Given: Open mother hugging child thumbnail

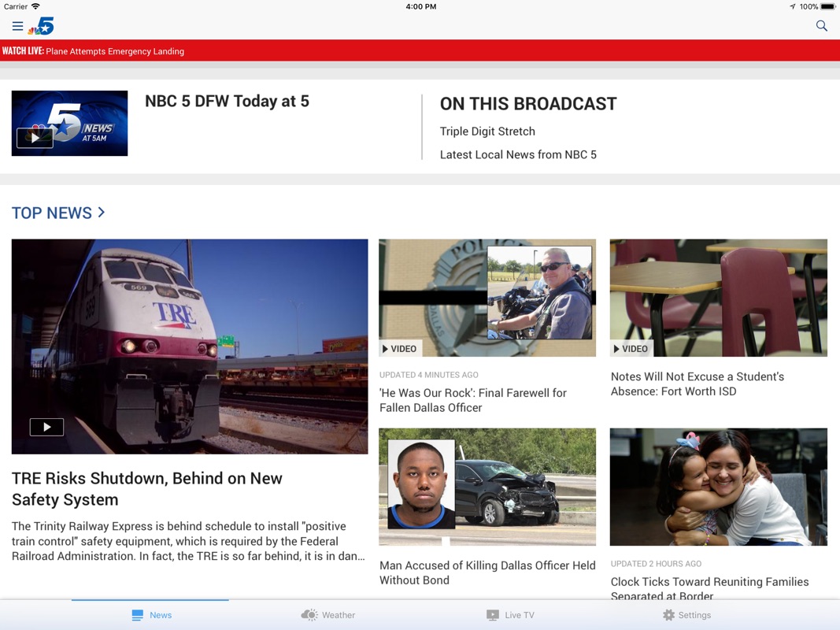Looking at the screenshot, I should pos(719,487).
